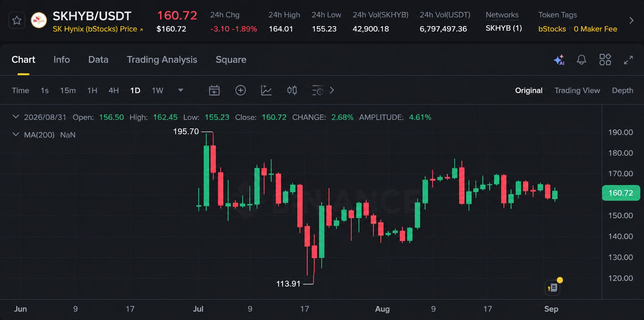The width and height of the screenshot is (644, 320).
Task: Open the Trading Analysis tab
Action: pos(162,60)
